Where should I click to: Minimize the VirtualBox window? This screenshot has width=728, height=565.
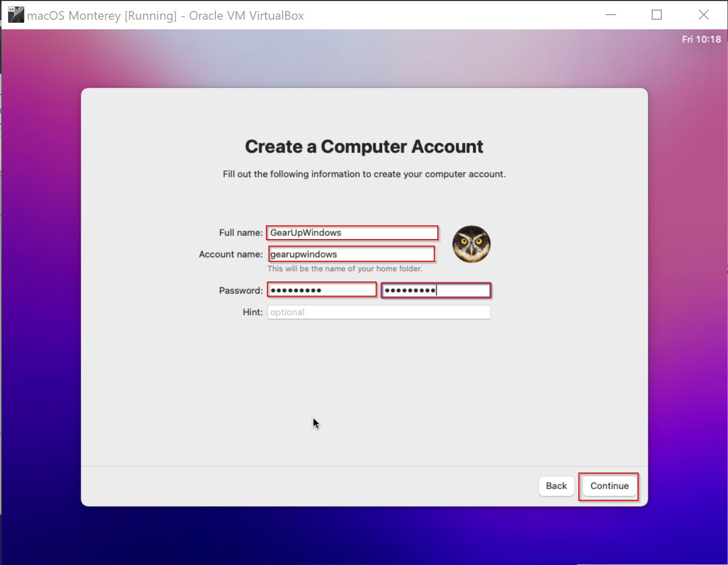tap(611, 15)
